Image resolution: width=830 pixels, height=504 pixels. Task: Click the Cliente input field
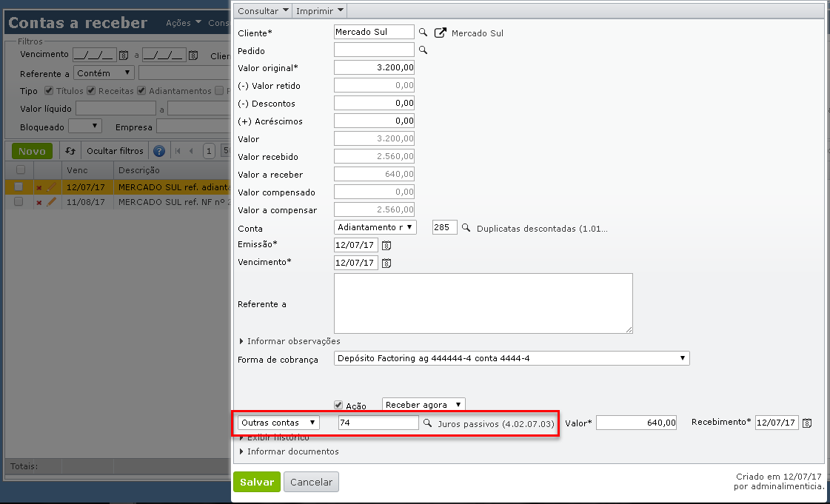click(374, 33)
